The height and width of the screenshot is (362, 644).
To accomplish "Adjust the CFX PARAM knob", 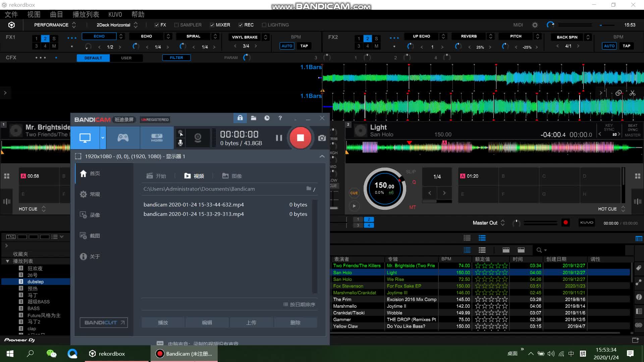I will (247, 58).
